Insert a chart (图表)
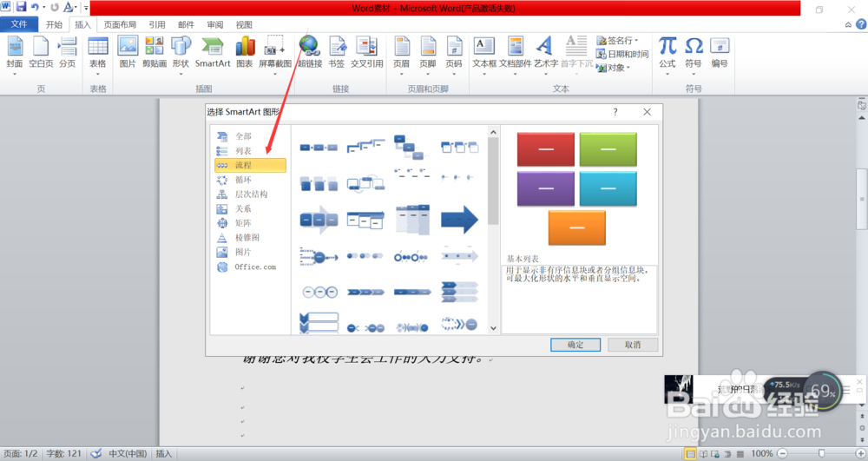The height and width of the screenshot is (461, 868). click(x=245, y=53)
